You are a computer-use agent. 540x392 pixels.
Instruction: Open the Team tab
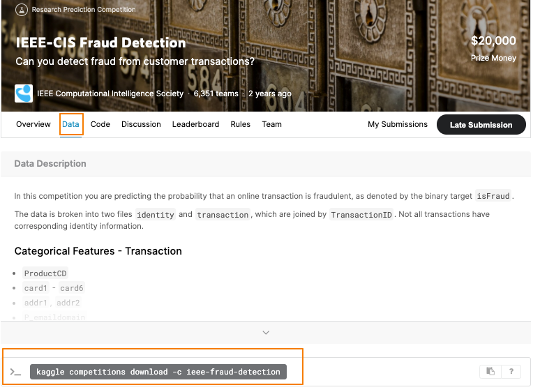(271, 124)
